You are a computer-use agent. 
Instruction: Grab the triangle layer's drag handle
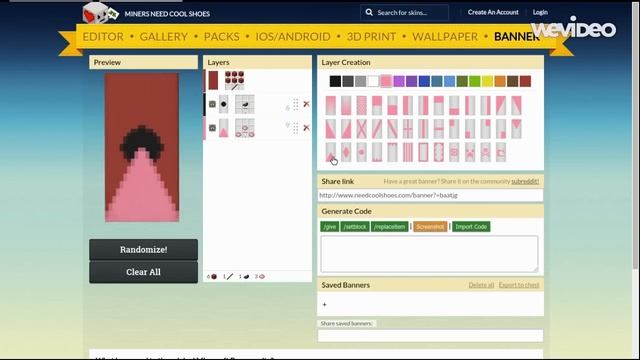296,128
